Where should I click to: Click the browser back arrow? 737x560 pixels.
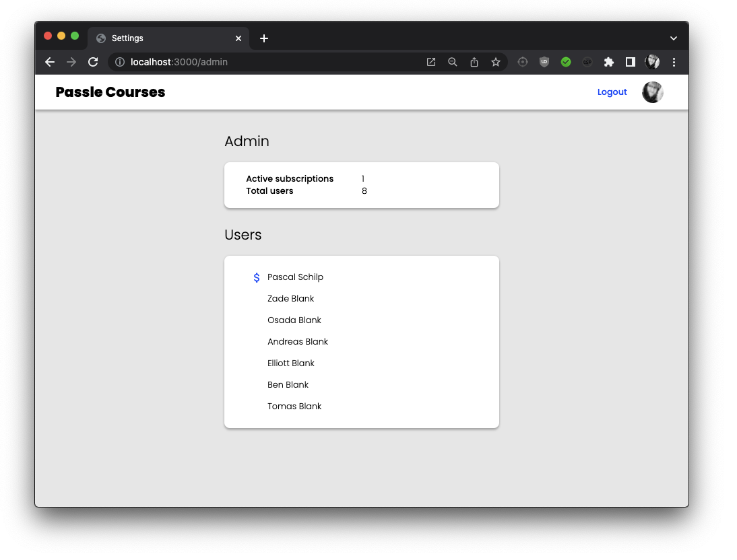(x=50, y=62)
